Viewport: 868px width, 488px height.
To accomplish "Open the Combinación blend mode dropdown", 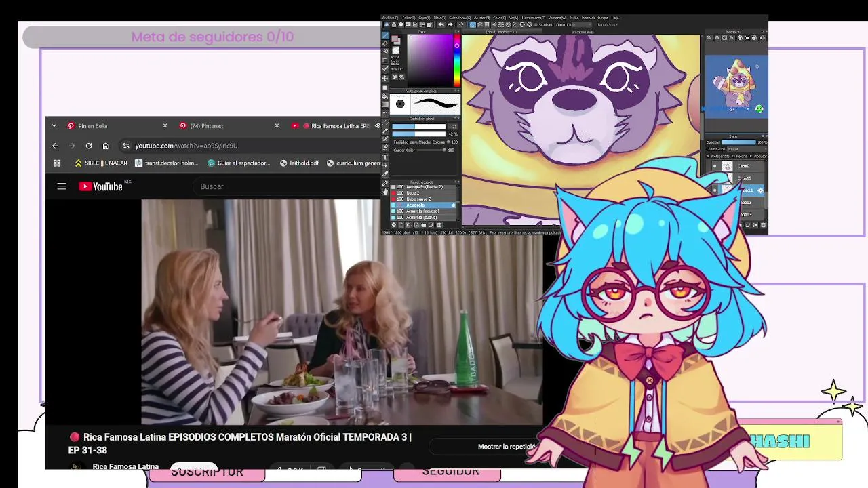I will point(746,149).
